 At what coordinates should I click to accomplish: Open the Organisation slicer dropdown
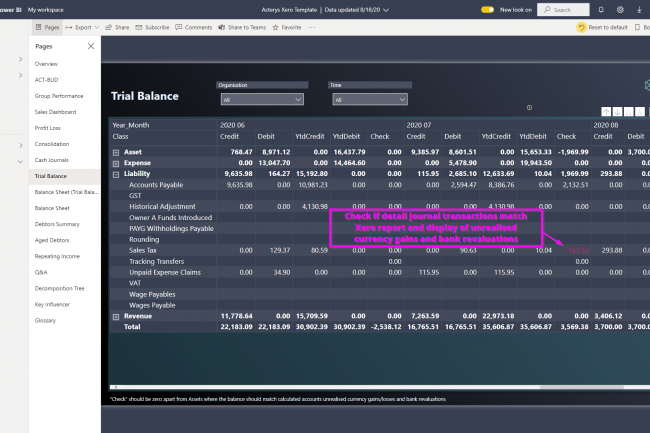(x=262, y=99)
